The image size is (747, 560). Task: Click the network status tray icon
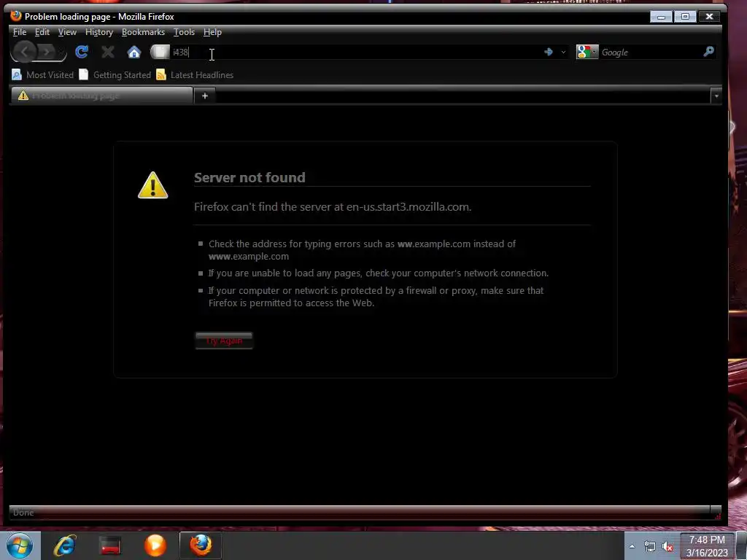click(649, 546)
